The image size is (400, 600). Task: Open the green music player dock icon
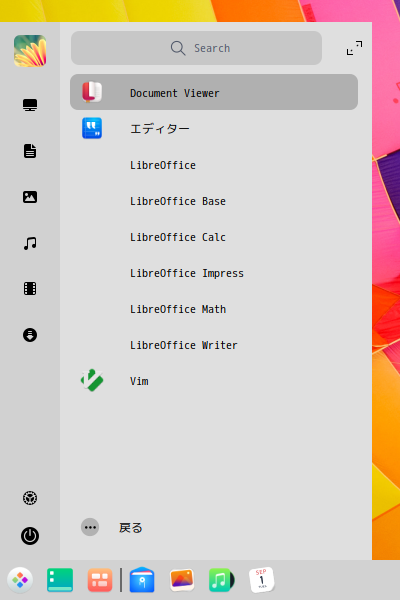pyautogui.click(x=221, y=580)
